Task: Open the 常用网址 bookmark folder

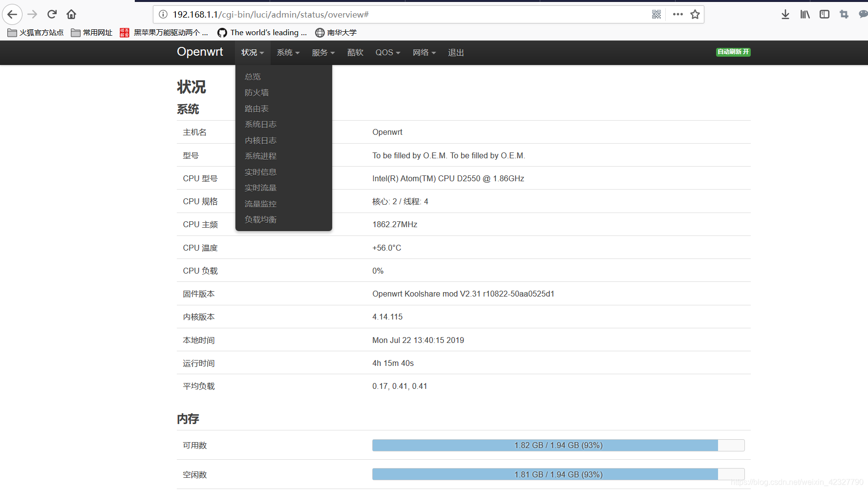Action: pos(92,33)
